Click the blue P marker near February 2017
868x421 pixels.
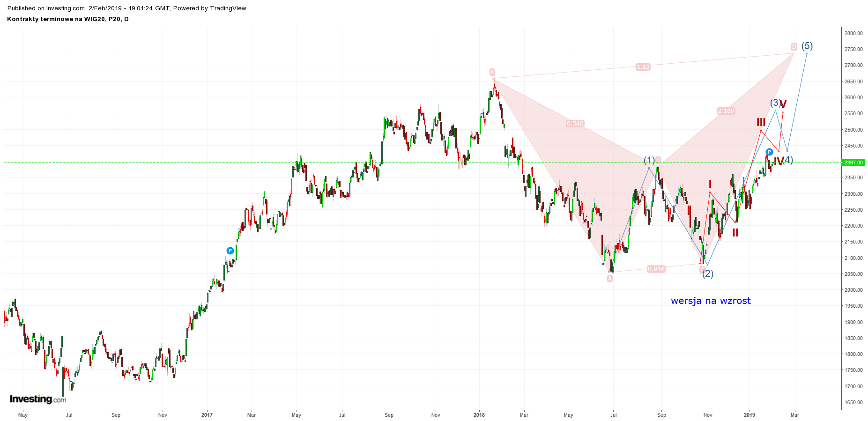pyautogui.click(x=230, y=251)
